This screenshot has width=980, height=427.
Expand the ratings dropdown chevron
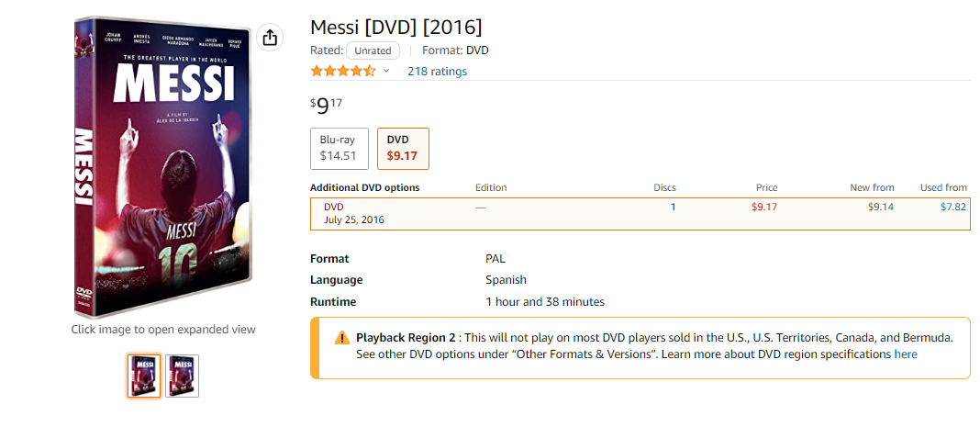[386, 72]
